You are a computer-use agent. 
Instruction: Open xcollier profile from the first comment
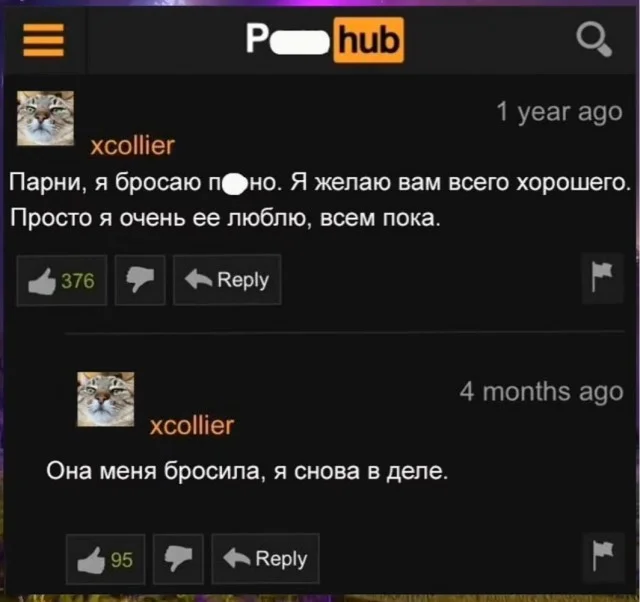(133, 146)
